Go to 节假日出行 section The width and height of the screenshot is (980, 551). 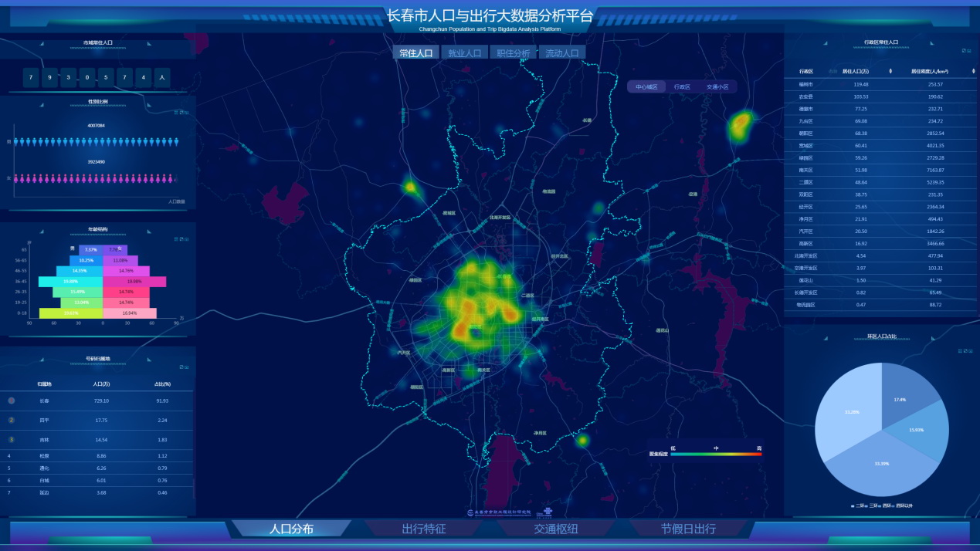687,529
